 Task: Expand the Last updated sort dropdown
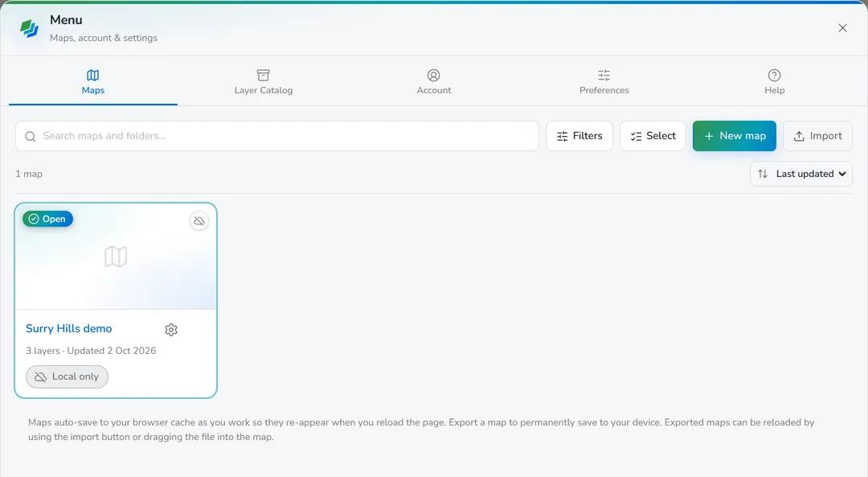click(801, 174)
